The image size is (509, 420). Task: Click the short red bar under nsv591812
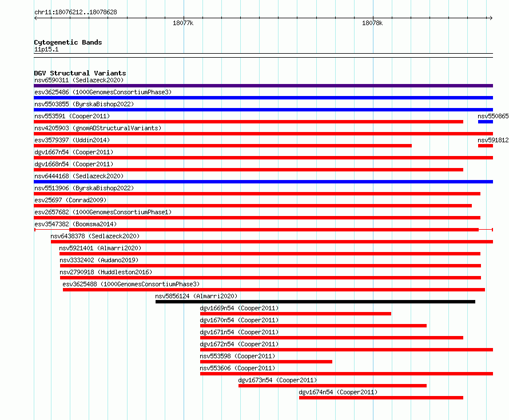pos(486,146)
